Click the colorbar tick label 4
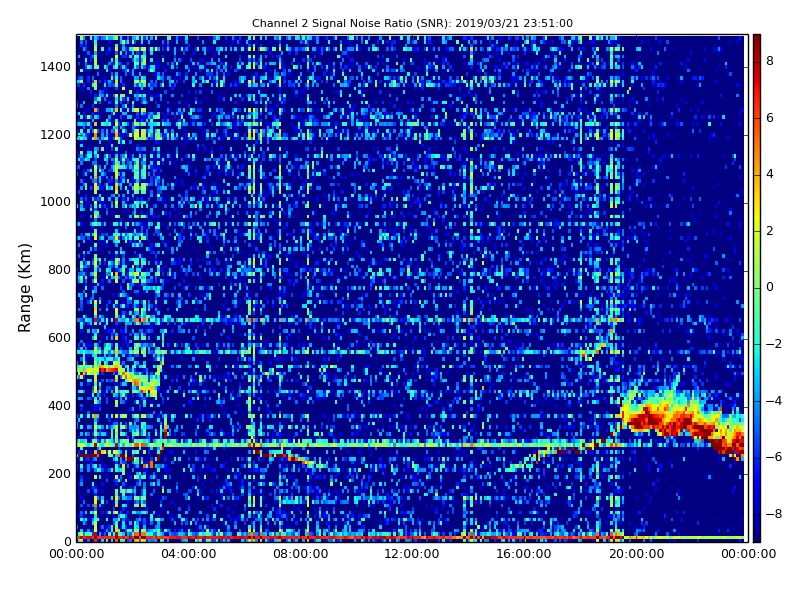 (770, 174)
